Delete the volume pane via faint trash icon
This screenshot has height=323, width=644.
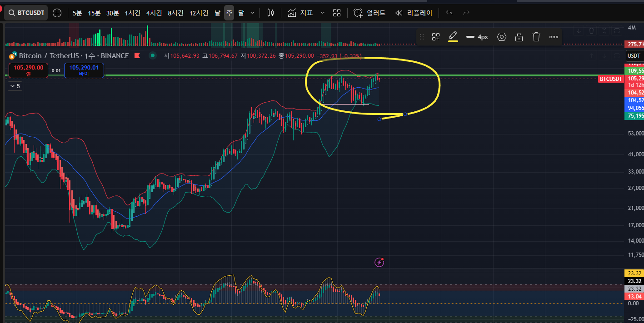point(591,31)
